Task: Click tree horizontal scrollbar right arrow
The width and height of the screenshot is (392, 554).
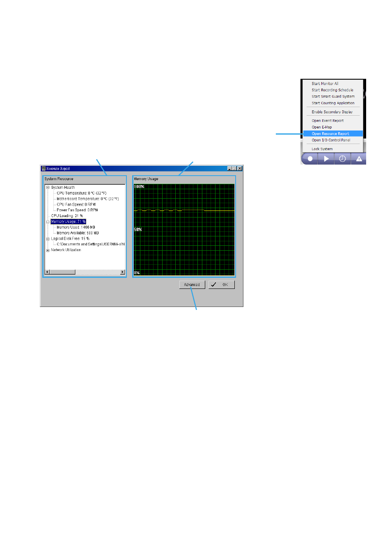Action: click(122, 272)
